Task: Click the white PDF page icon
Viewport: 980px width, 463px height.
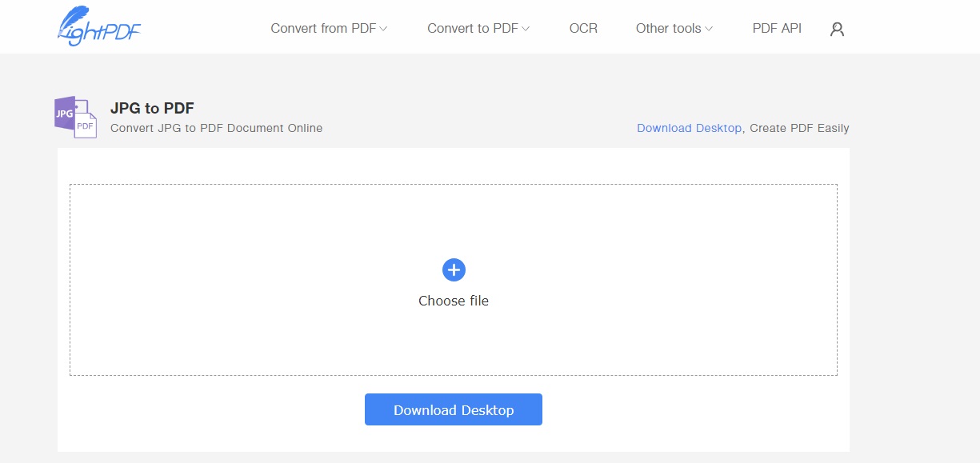Action: click(x=86, y=126)
